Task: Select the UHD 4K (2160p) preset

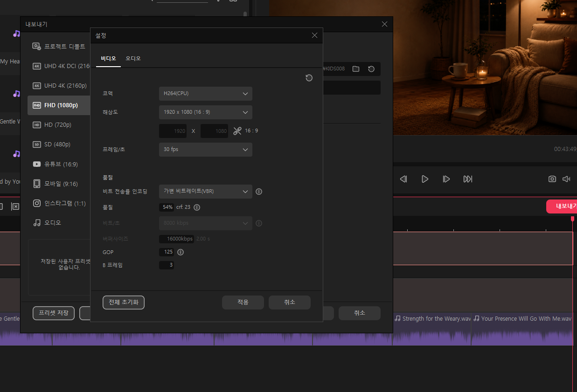Action: click(59, 86)
